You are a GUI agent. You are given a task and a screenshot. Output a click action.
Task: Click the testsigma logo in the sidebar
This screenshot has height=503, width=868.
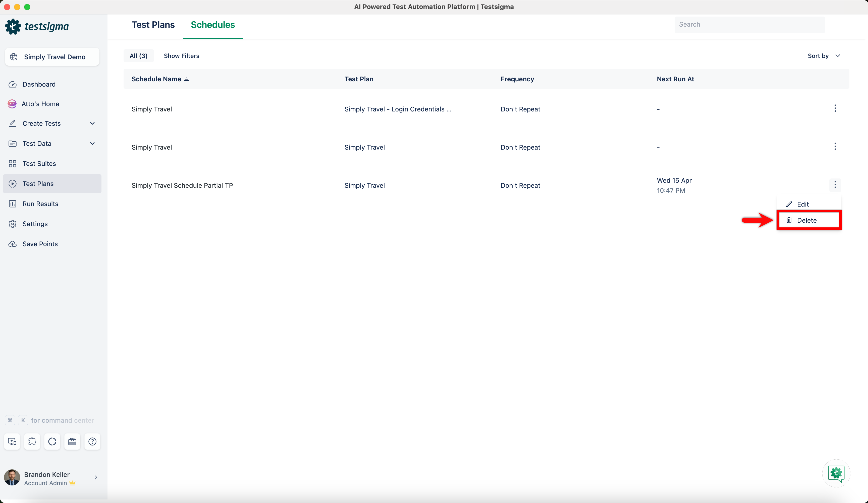(37, 27)
